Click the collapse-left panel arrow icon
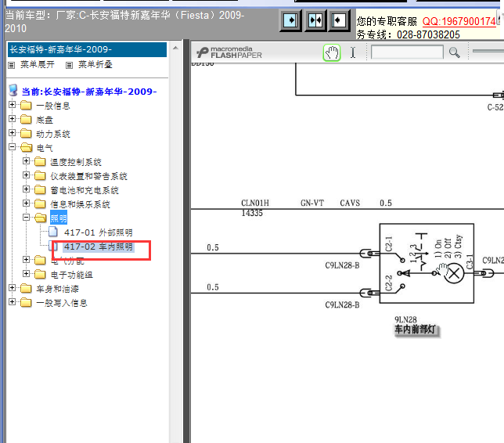Viewport: 504px width, 443px height. click(x=339, y=20)
